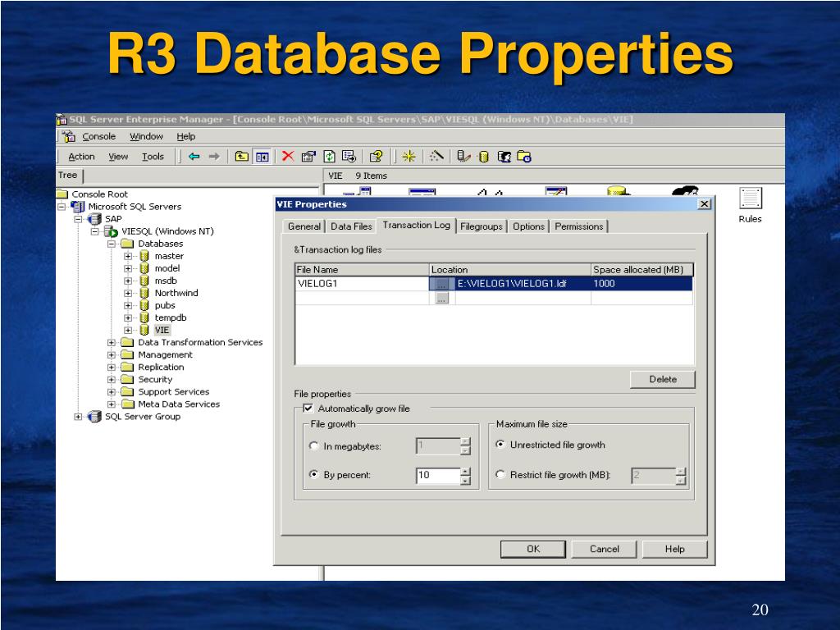840x630 pixels.
Task: Collapse the SAP group node
Action: click(x=78, y=218)
